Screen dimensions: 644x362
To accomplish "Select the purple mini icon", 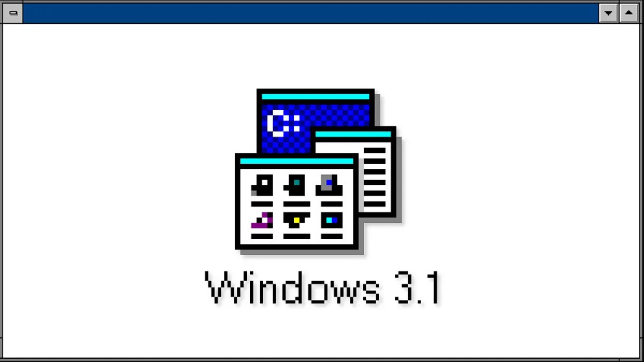I will click(262, 220).
